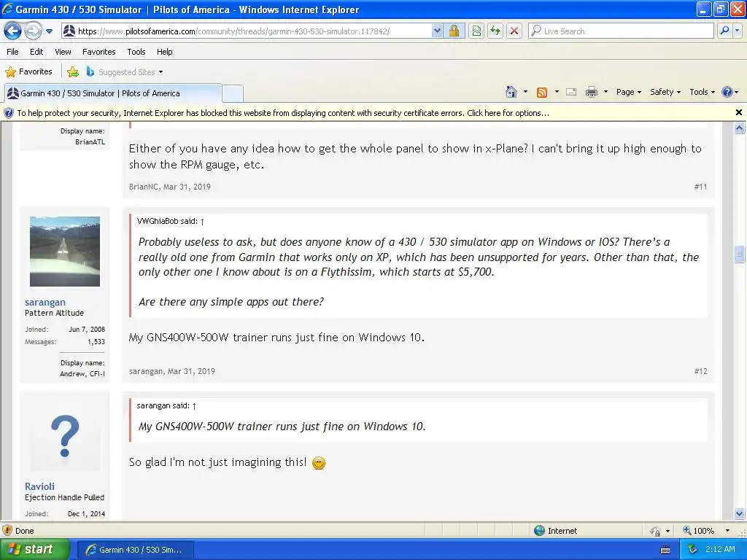The image size is (747, 560).
Task: Follow the arrow link after sarangan said
Action: (x=194, y=406)
